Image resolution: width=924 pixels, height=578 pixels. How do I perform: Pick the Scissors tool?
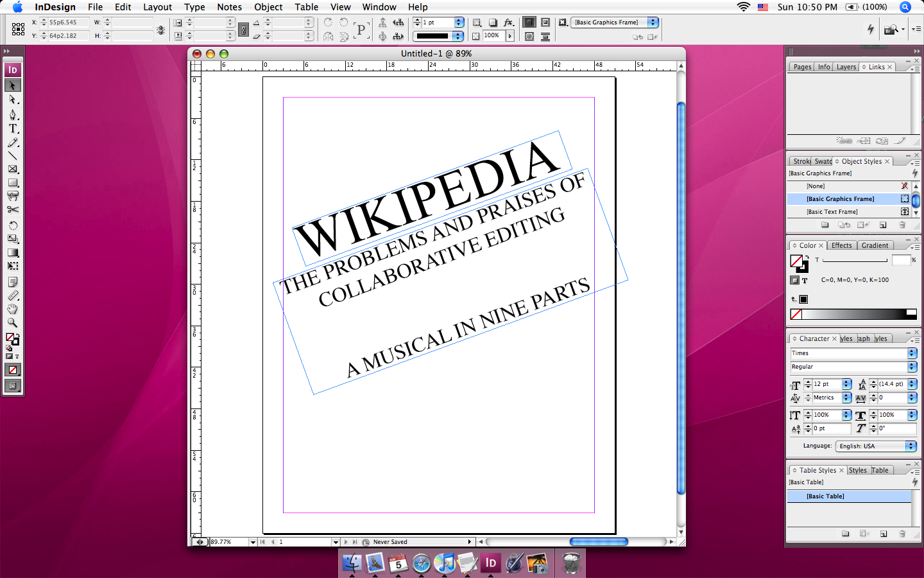13,209
